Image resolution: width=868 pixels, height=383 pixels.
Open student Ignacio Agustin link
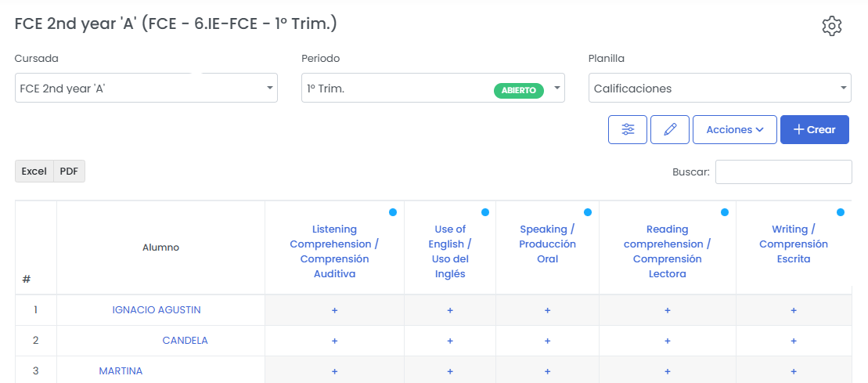[x=157, y=310]
